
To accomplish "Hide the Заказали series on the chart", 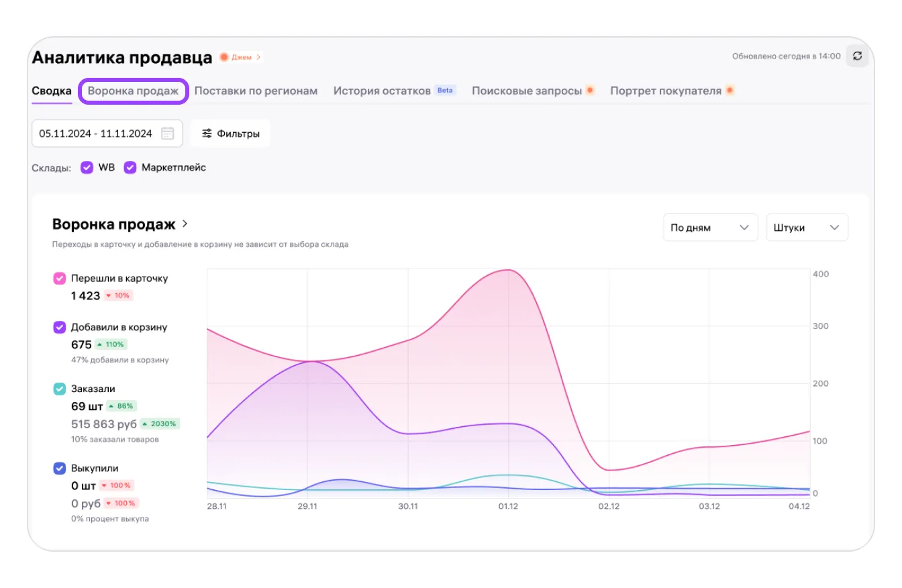I will [x=59, y=389].
